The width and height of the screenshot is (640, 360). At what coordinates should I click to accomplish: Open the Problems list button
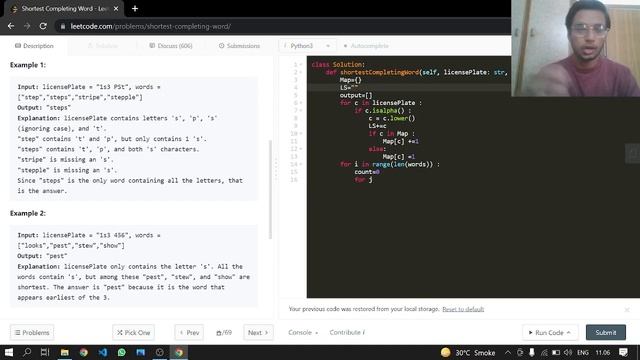[32, 333]
